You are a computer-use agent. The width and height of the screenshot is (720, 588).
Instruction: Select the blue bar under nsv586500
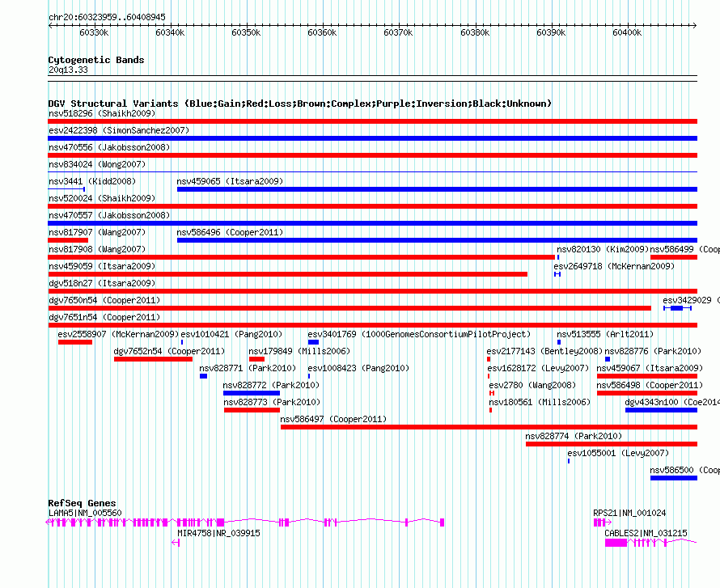coord(674,478)
